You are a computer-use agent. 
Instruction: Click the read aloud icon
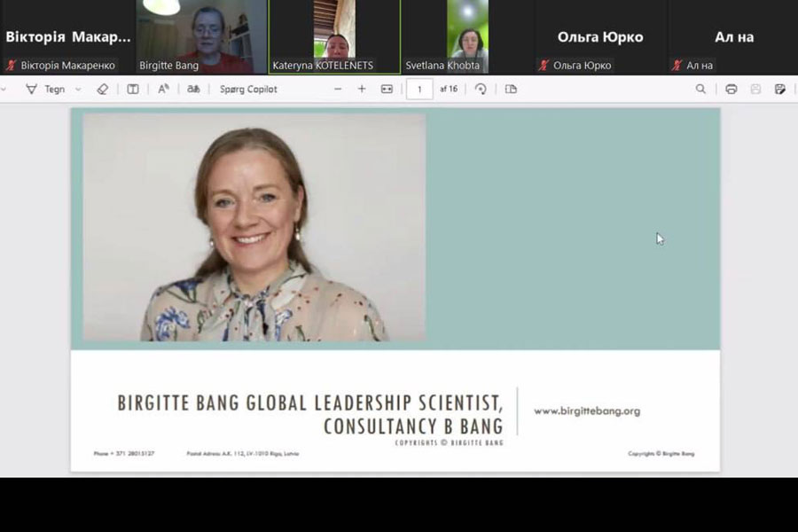click(x=163, y=89)
